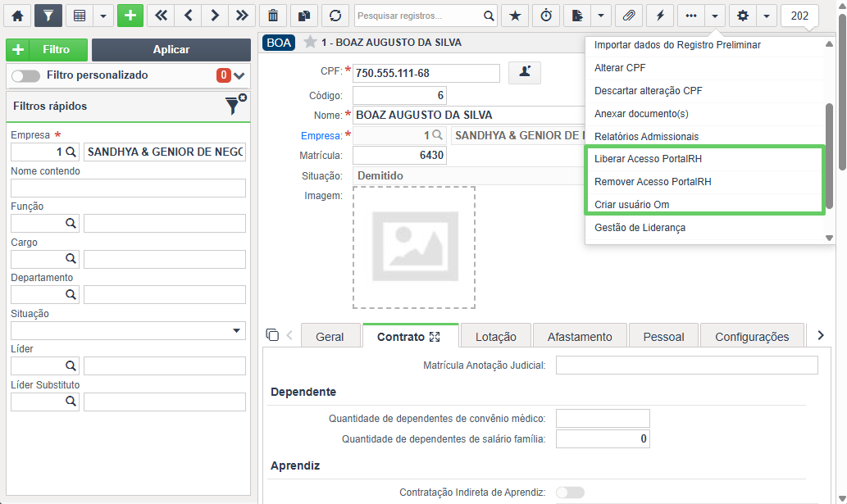Open the Função lookup magnifier

pos(71,224)
